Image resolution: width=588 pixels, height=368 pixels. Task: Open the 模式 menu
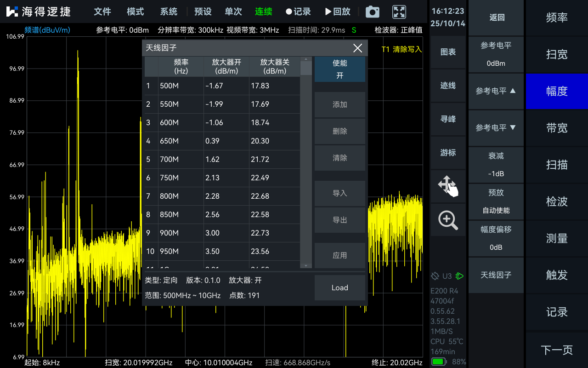(136, 12)
